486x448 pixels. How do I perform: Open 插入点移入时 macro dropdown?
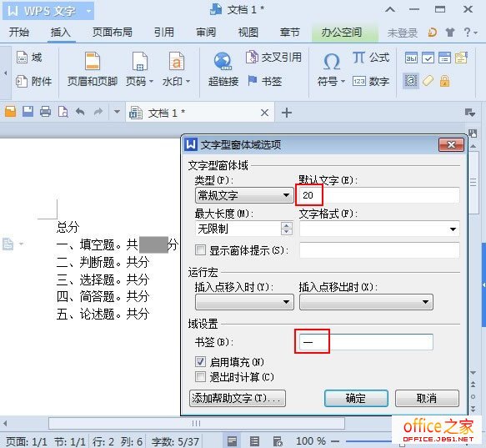pyautogui.click(x=244, y=302)
